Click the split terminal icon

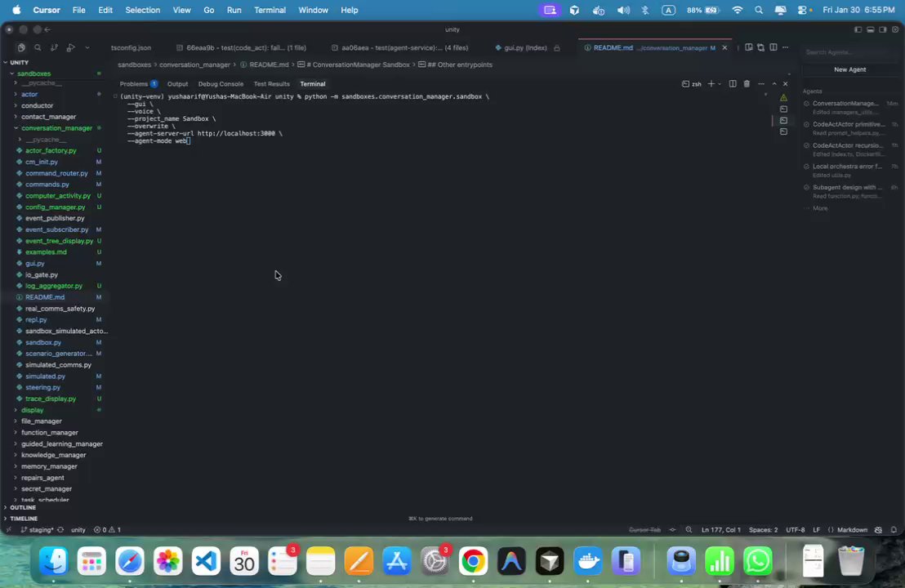click(x=733, y=83)
